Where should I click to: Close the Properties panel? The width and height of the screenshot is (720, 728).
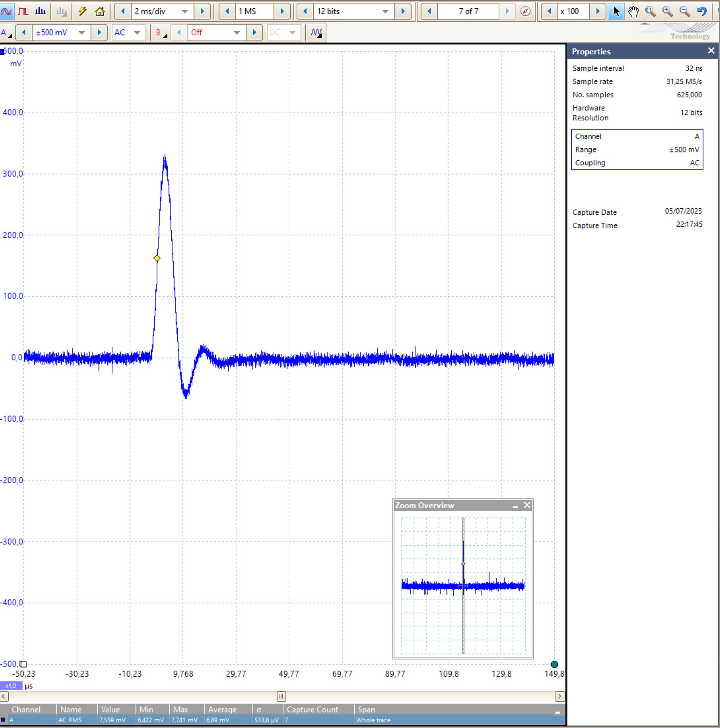pos(711,51)
